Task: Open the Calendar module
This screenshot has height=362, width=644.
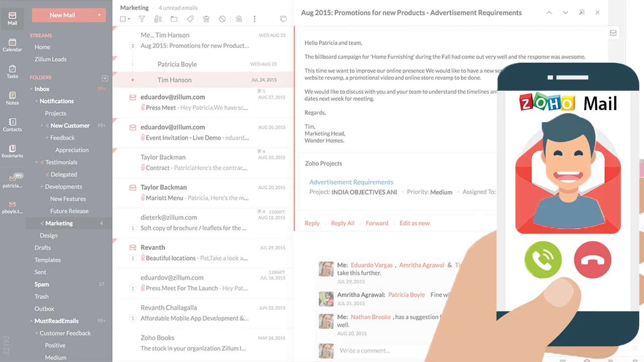Action: click(x=12, y=45)
